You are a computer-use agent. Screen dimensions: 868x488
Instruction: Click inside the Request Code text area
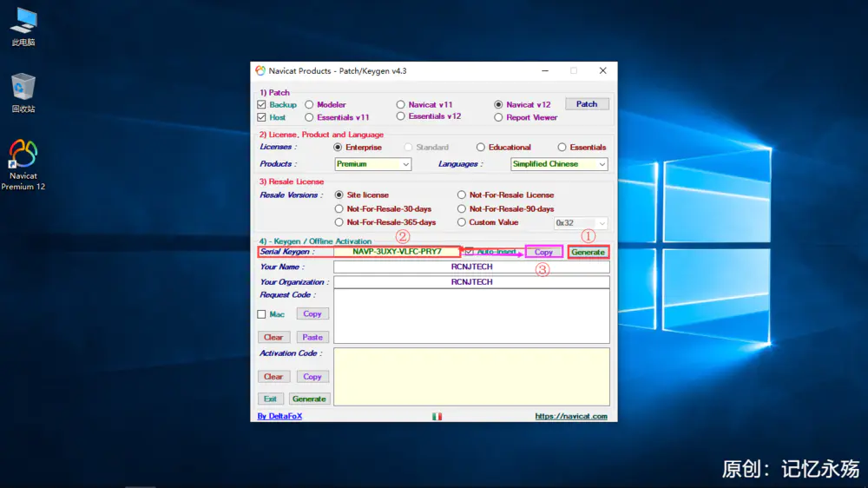pyautogui.click(x=471, y=316)
